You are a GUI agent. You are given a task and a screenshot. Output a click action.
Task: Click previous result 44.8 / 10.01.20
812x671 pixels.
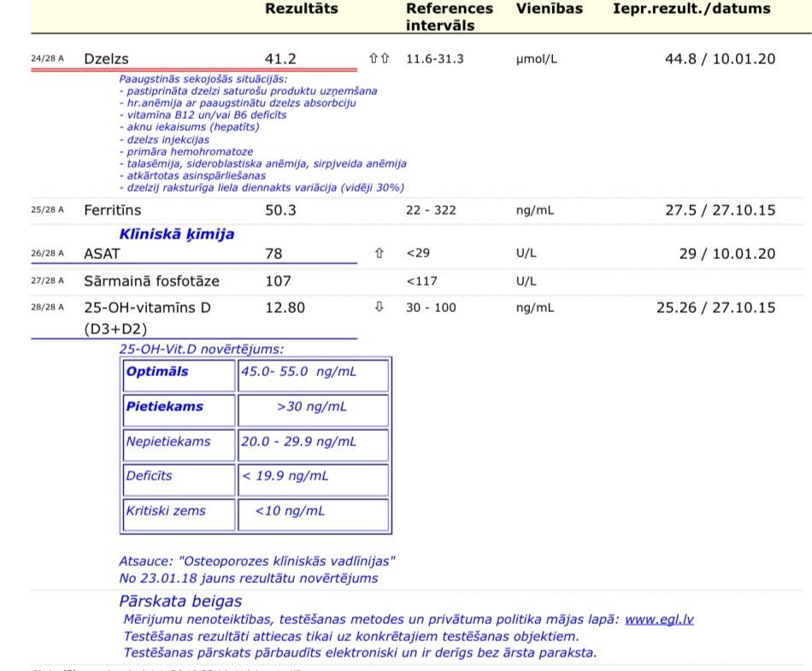tap(721, 59)
